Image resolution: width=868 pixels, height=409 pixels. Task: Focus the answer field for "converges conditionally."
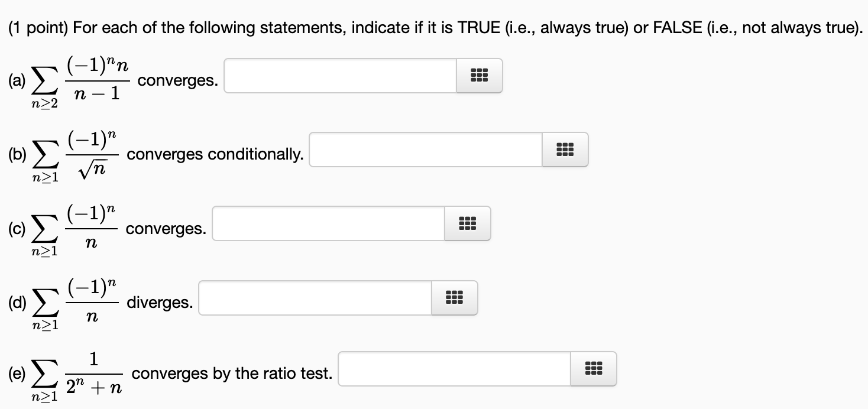(x=426, y=150)
